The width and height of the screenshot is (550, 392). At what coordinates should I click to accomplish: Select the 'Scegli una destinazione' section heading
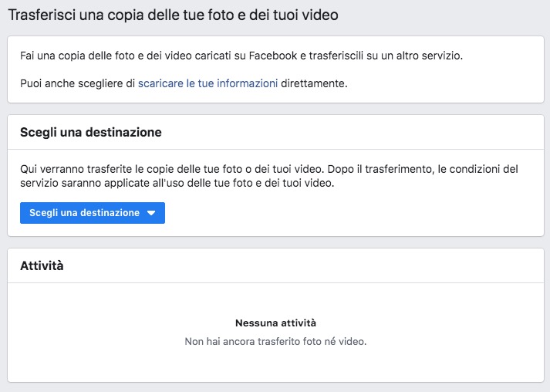[90, 132]
